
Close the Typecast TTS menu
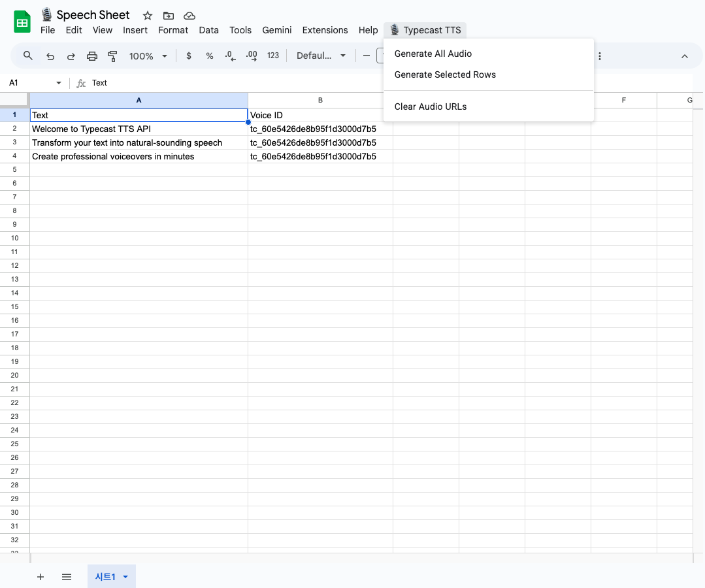pos(425,30)
